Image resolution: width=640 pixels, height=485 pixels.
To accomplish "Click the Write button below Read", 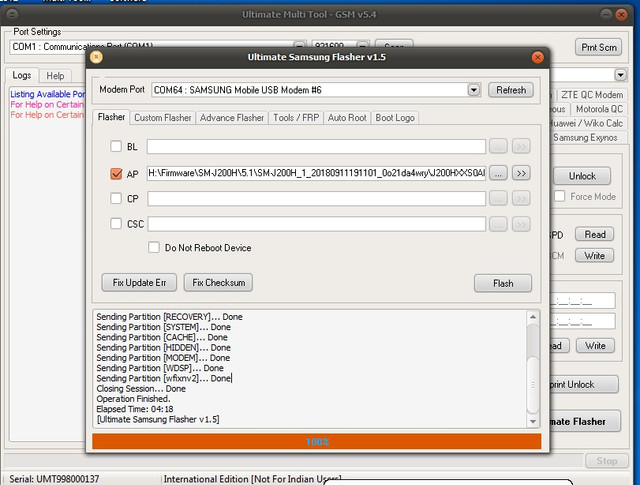I will [595, 256].
